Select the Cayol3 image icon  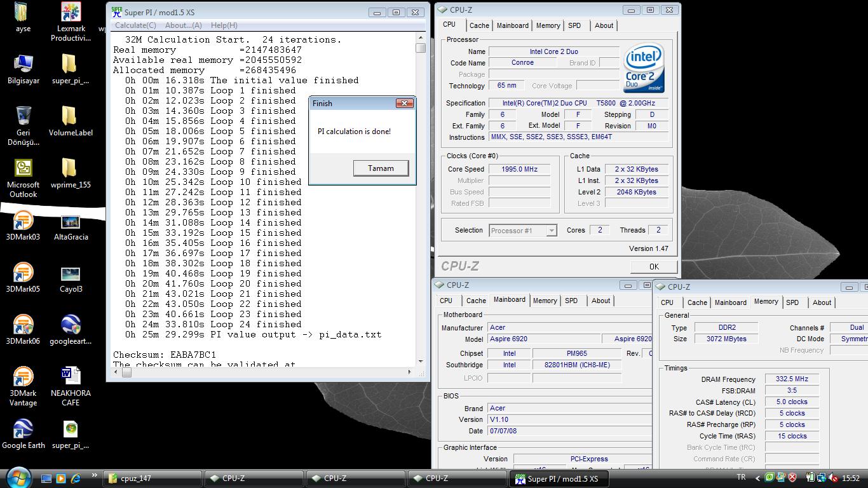coord(71,278)
